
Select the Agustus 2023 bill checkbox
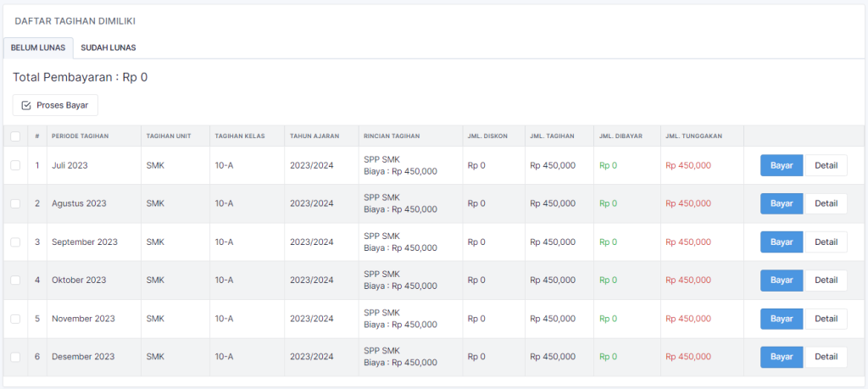pos(15,203)
